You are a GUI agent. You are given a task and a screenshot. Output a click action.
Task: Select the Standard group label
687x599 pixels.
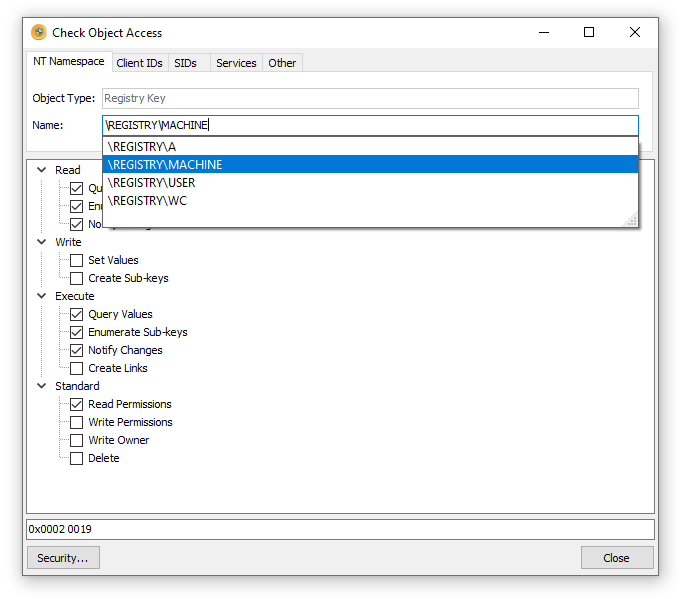[77, 386]
